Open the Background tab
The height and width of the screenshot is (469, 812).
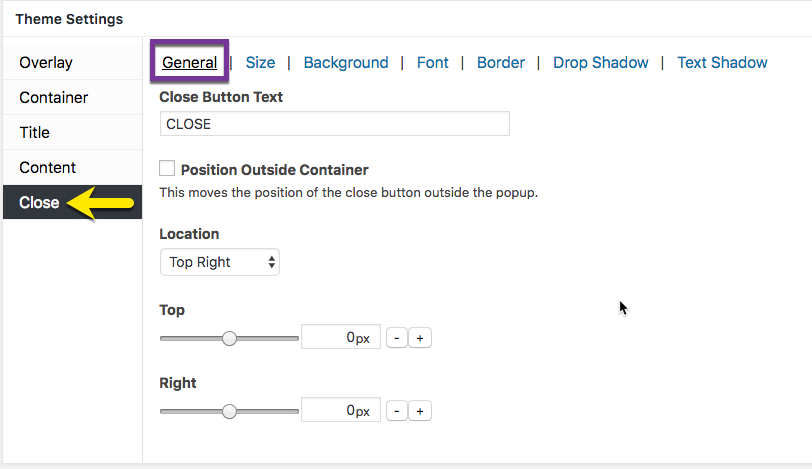pos(346,62)
